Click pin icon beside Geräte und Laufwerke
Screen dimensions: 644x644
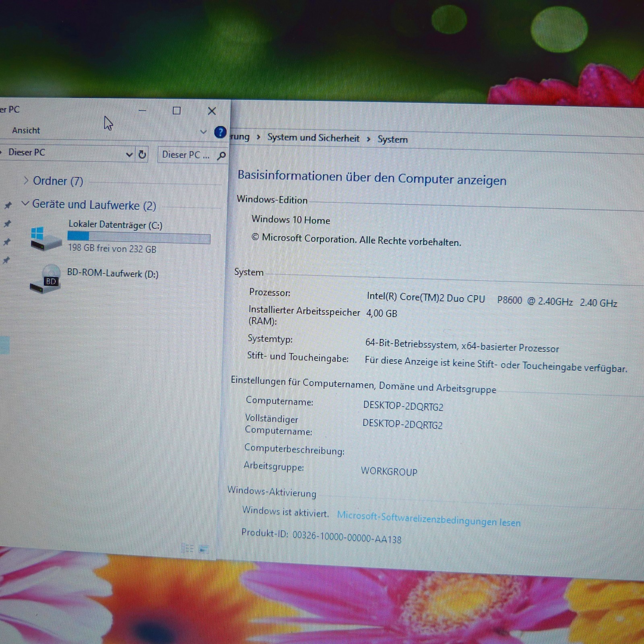[x=8, y=206]
